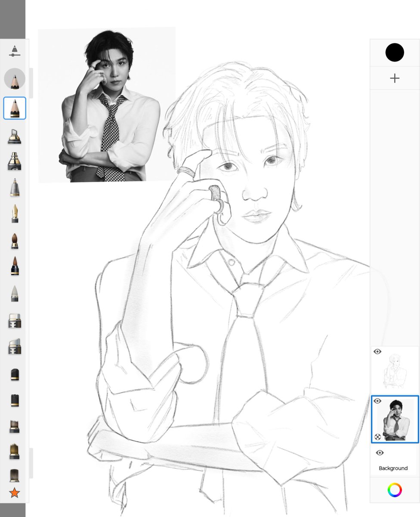
Task: Select the slanted-tip felt marker
Action: coord(15,346)
